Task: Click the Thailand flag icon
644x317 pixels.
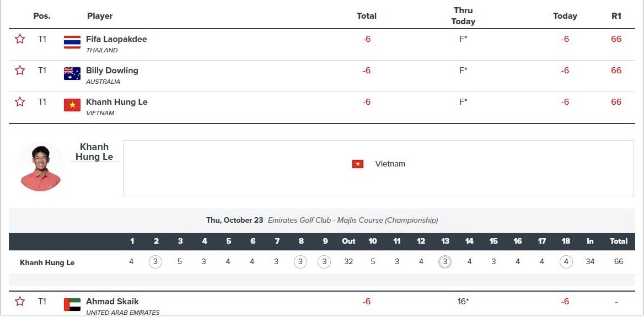Action: point(72,42)
